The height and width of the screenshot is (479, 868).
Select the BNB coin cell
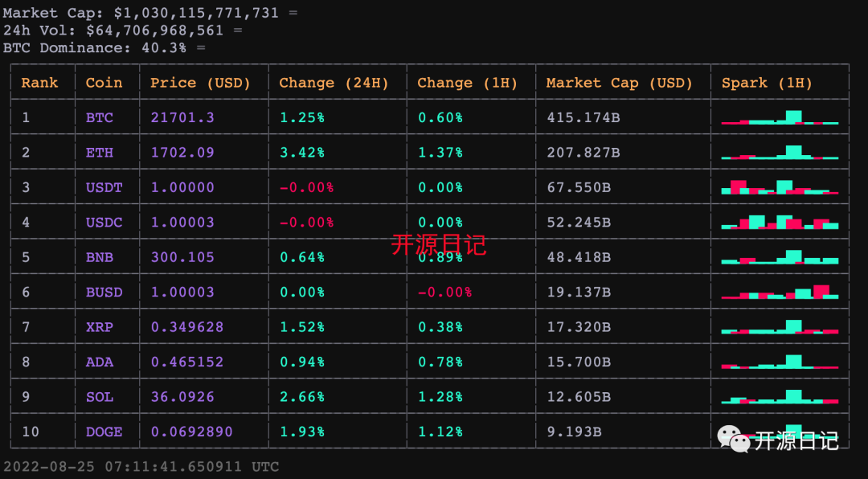pos(100,257)
